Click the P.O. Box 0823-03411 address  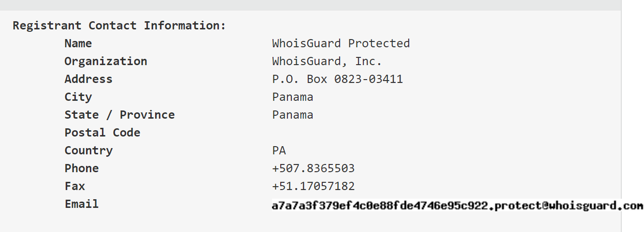[x=337, y=79]
